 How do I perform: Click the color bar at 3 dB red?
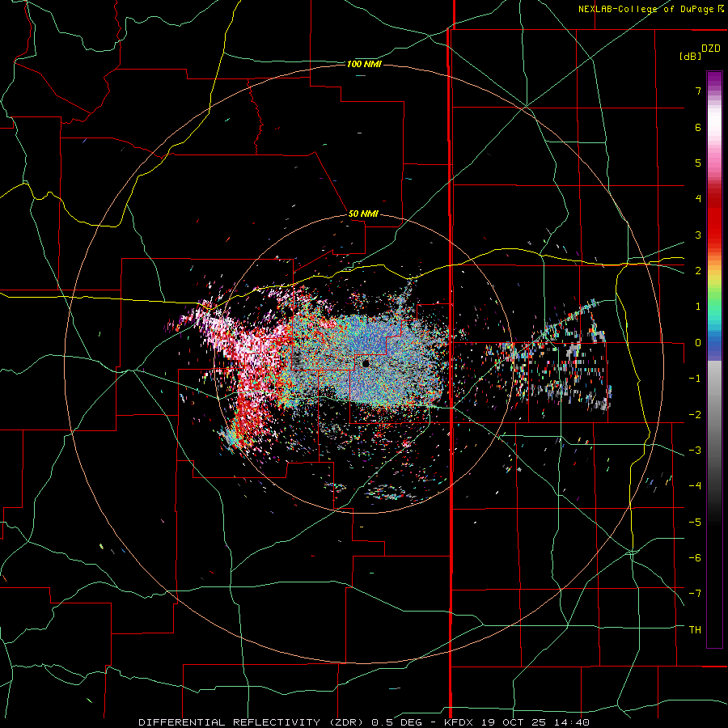tap(714, 235)
